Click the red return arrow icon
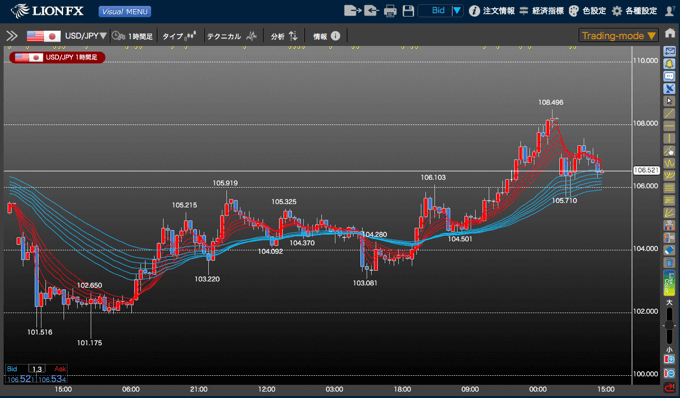680x398 pixels. point(669,387)
